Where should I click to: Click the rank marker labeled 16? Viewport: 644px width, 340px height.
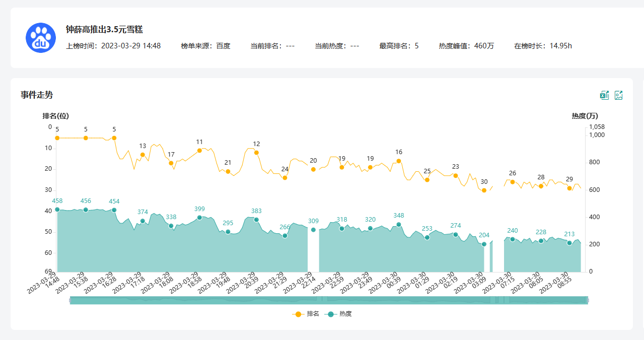[x=399, y=161]
